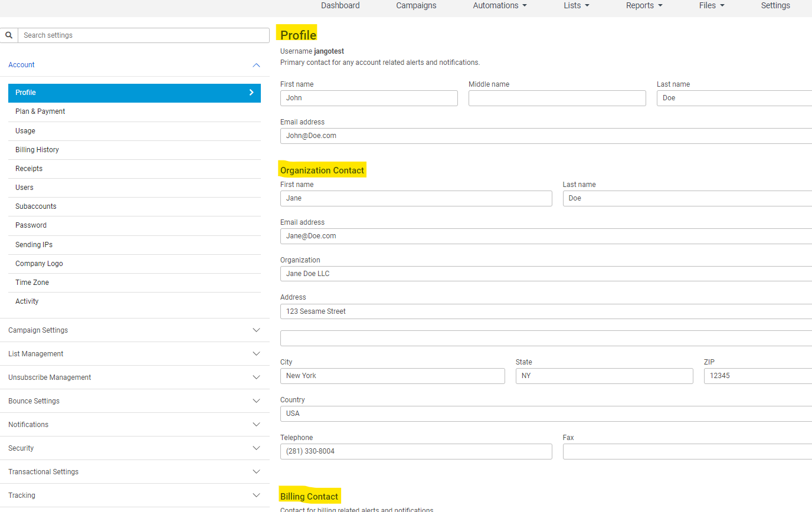Expand the Campaign Settings section
The width and height of the screenshot is (812, 512).
click(x=256, y=330)
